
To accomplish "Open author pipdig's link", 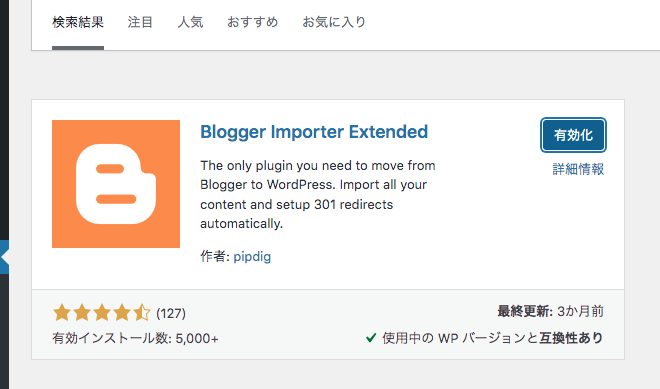I will [252, 256].
